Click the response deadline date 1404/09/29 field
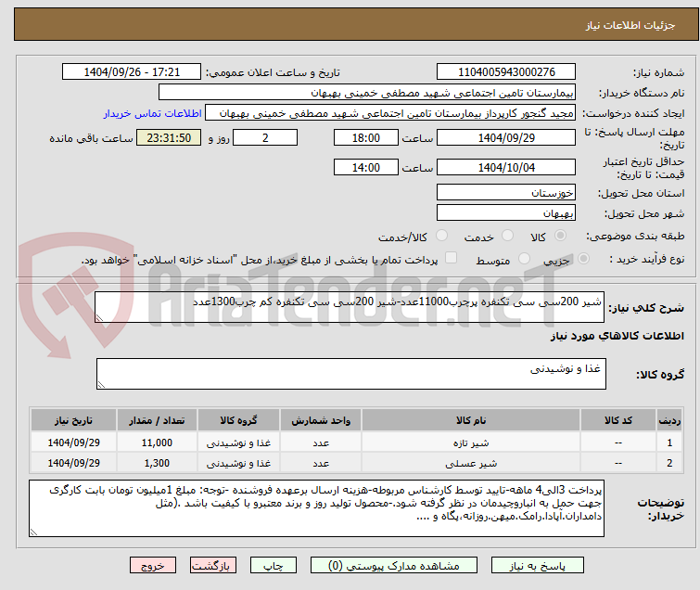The image size is (700, 590). tap(506, 137)
